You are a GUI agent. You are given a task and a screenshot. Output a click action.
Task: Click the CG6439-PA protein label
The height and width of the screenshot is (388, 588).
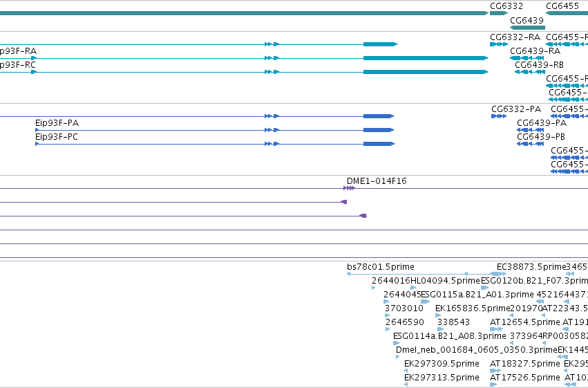(x=542, y=123)
